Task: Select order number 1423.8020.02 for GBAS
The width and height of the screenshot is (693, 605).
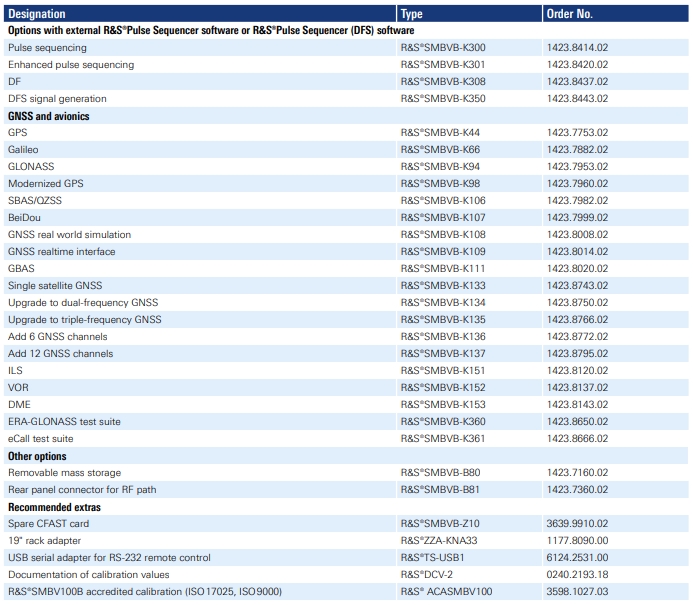Action: click(577, 269)
